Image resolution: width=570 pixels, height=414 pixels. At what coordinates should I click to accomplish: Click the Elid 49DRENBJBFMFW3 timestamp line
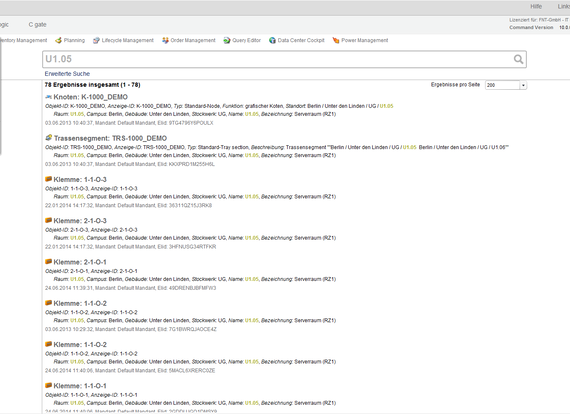(131, 288)
